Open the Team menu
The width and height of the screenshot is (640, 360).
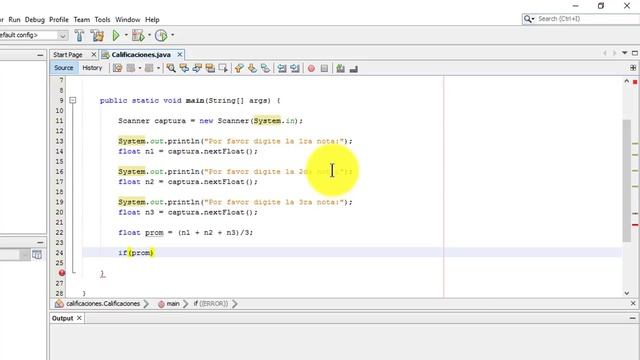(82, 20)
